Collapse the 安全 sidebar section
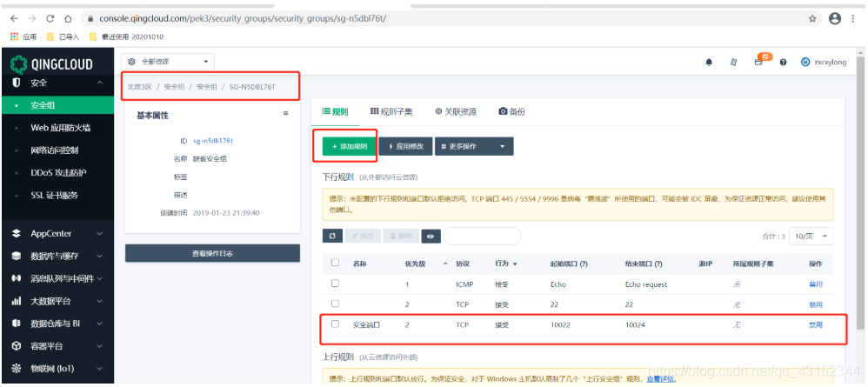This screenshot has height=387, width=868. (x=100, y=83)
